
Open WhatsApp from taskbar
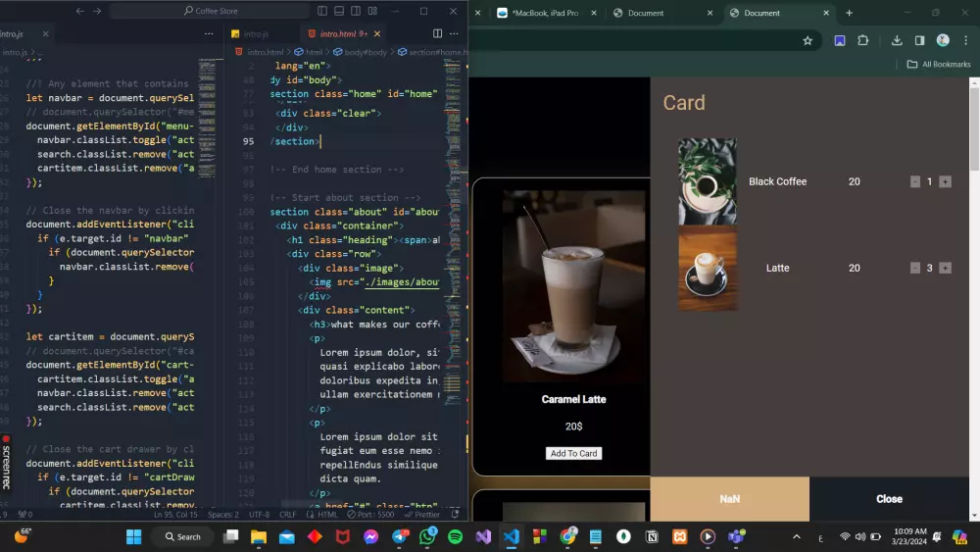(x=427, y=536)
